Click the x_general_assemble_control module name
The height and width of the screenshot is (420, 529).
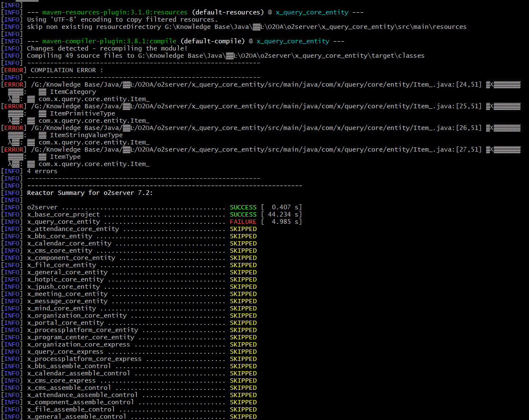76,417
